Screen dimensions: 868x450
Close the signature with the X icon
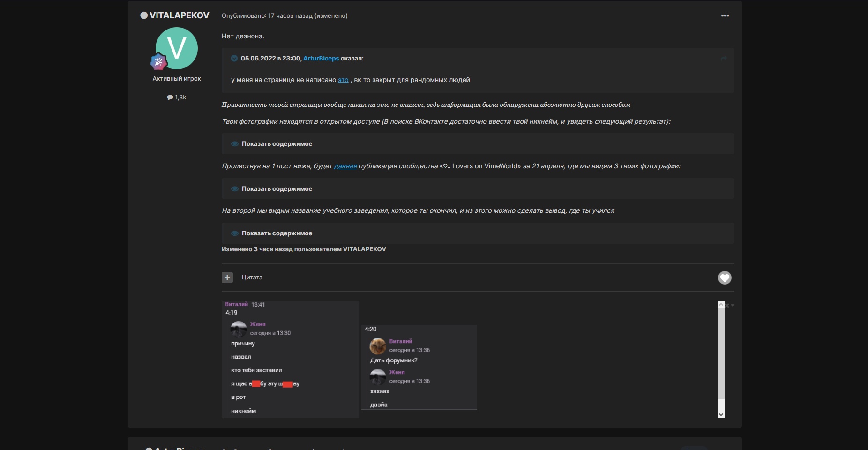[727, 306]
